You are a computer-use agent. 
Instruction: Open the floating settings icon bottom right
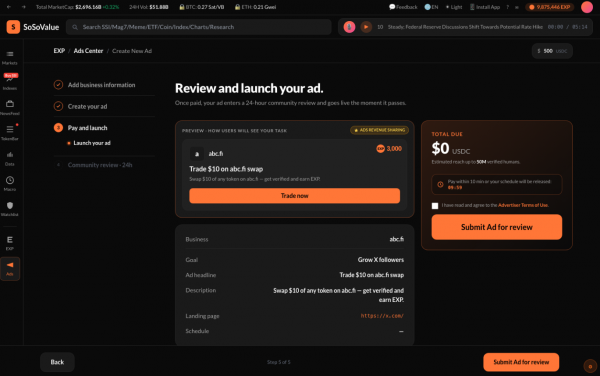[x=590, y=366]
